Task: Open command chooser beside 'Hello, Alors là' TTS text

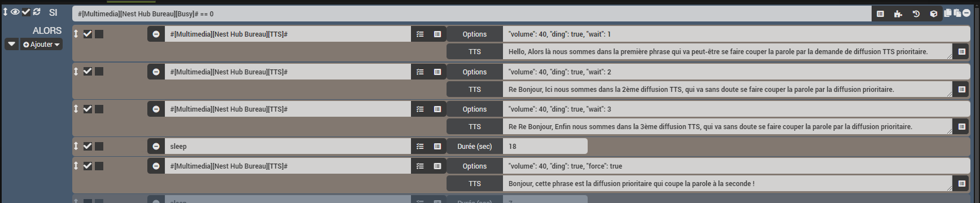Action: 962,52
